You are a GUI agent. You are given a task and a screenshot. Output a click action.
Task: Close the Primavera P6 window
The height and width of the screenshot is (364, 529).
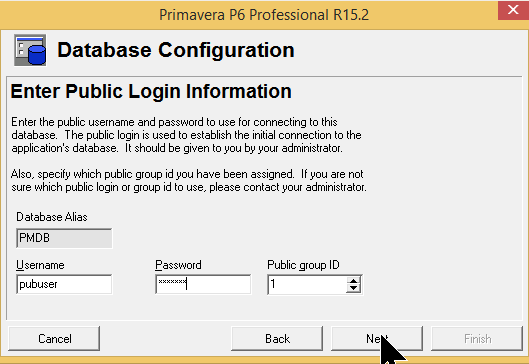point(513,10)
